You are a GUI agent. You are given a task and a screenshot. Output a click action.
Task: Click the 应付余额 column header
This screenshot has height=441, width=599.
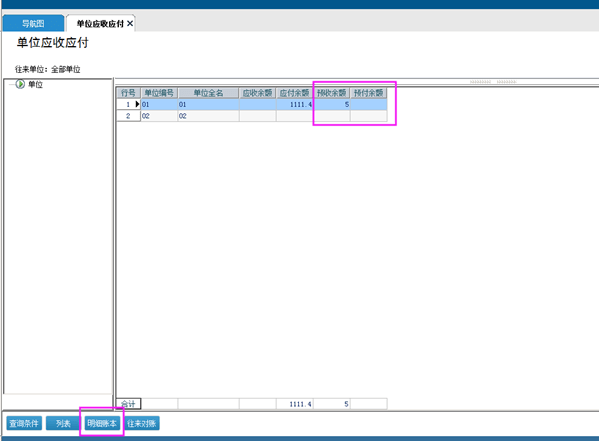tap(295, 93)
